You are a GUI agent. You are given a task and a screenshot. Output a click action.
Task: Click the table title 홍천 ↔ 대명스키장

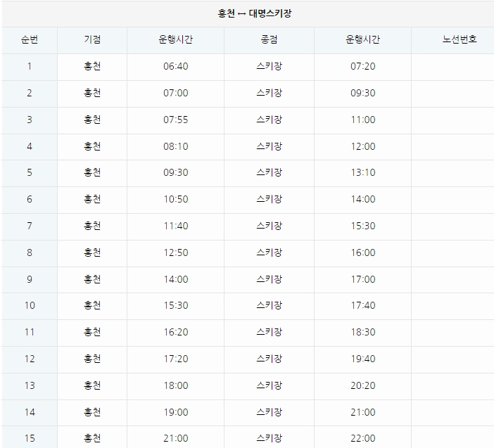(x=255, y=13)
